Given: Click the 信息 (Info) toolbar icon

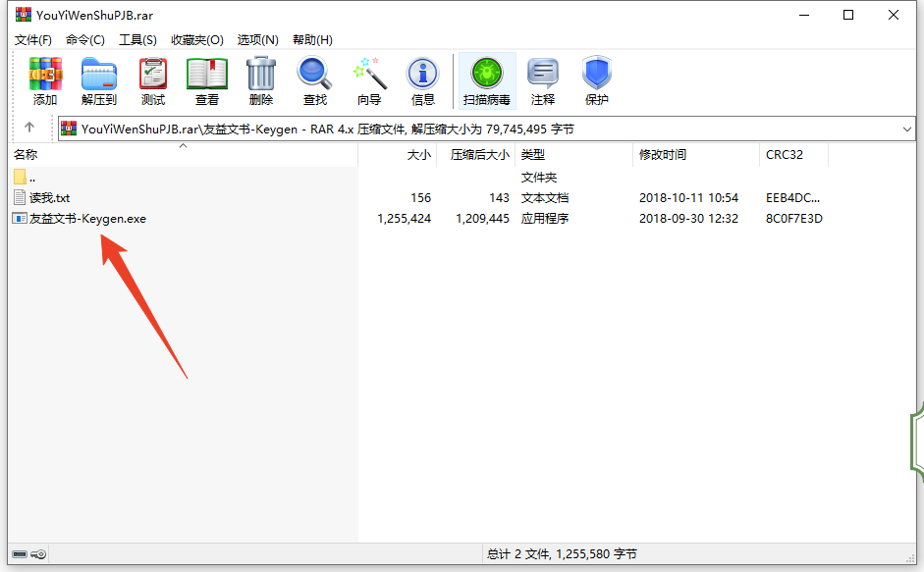Looking at the screenshot, I should pos(422,80).
